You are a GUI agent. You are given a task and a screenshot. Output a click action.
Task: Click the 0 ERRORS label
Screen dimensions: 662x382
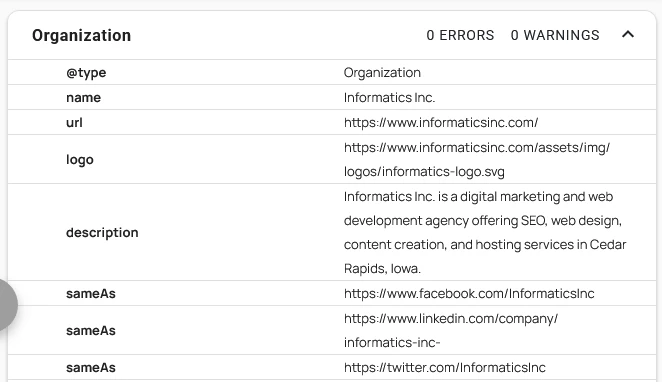point(460,35)
